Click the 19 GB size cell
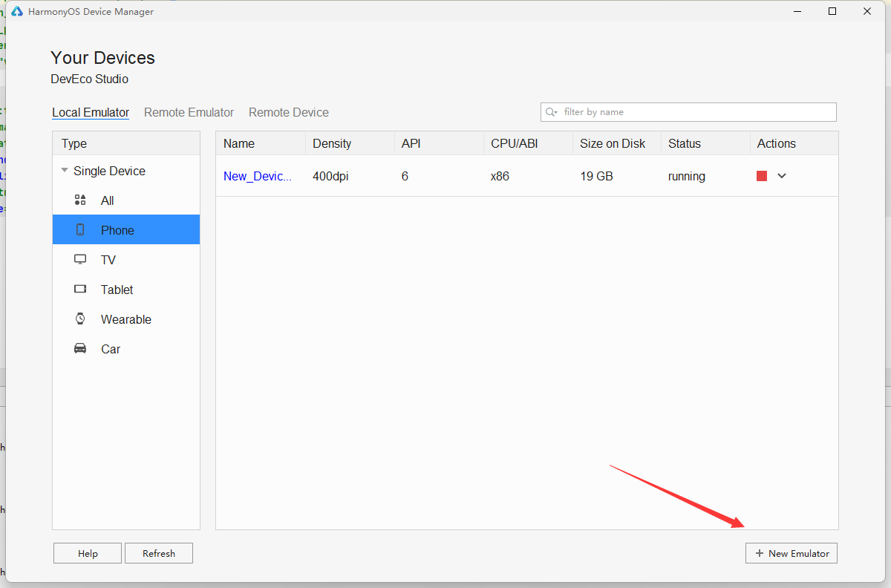Viewport: 891px width, 588px height. (x=596, y=176)
